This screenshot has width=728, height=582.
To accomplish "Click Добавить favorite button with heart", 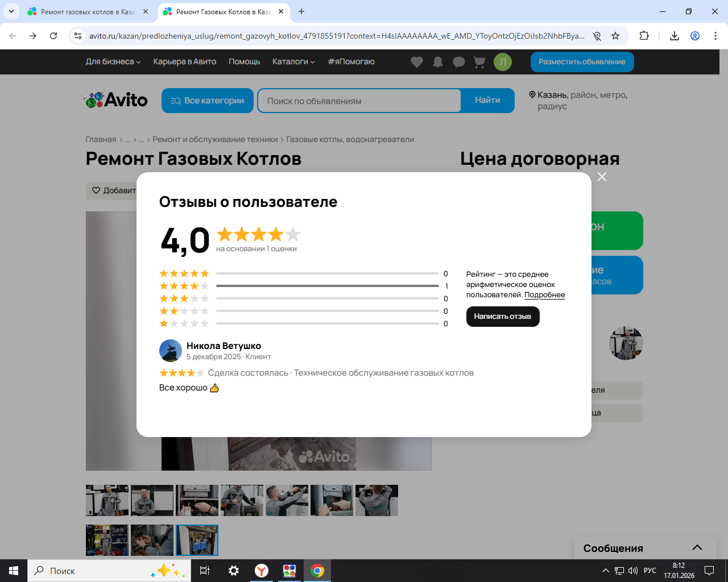I will click(111, 190).
